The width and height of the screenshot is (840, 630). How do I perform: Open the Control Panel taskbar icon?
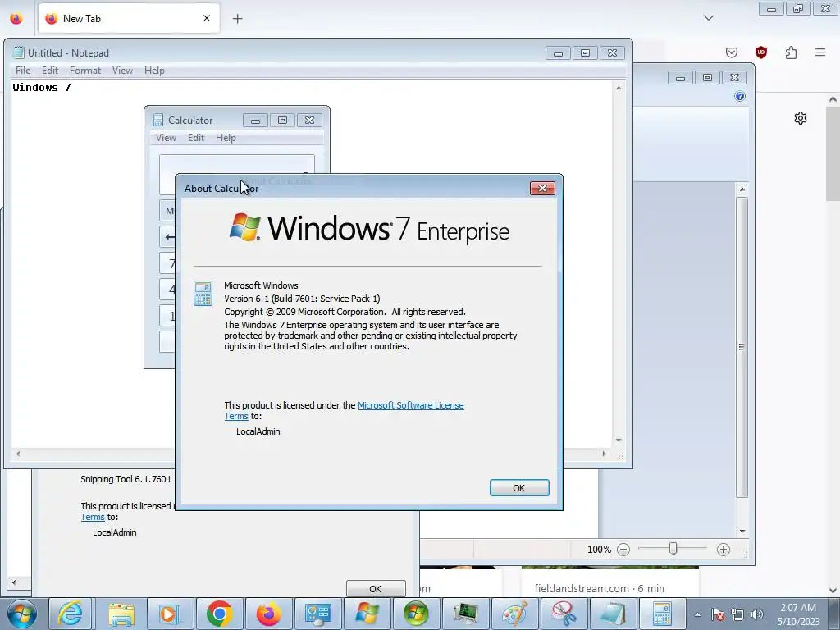[x=317, y=614]
